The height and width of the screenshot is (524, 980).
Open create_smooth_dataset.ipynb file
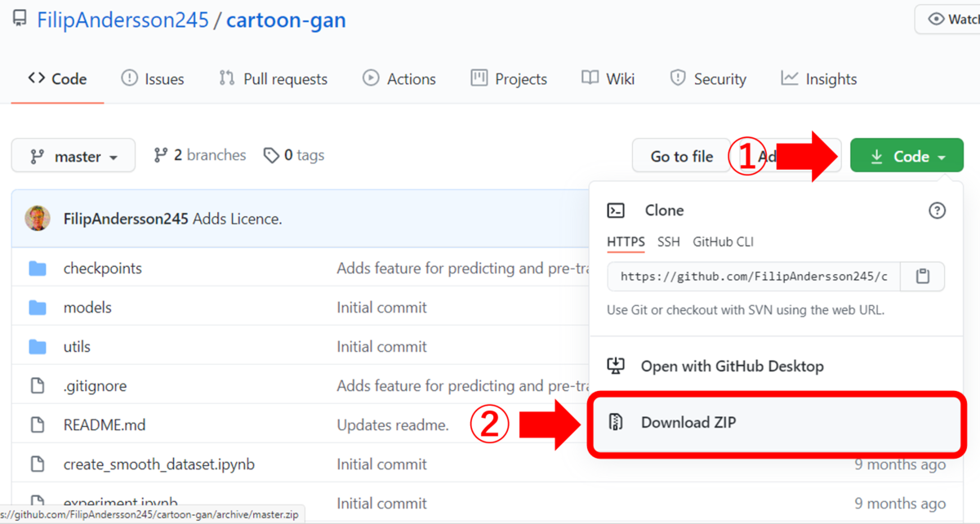pyautogui.click(x=159, y=464)
